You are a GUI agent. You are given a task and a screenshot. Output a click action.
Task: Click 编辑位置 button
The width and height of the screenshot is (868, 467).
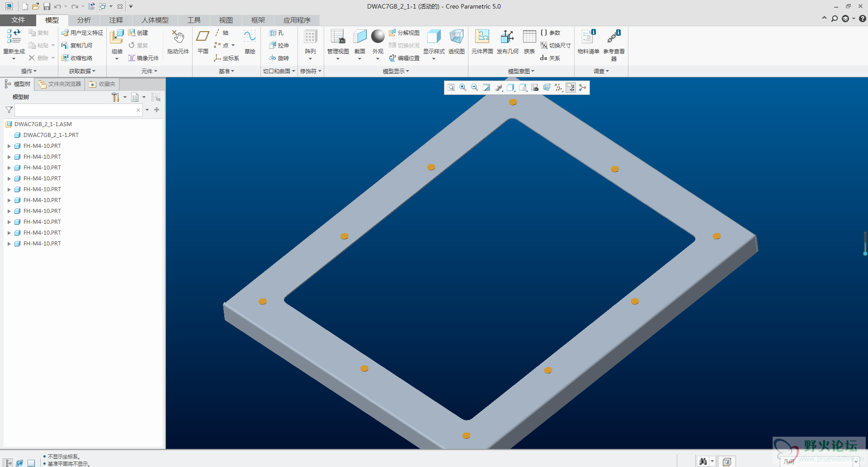(404, 58)
